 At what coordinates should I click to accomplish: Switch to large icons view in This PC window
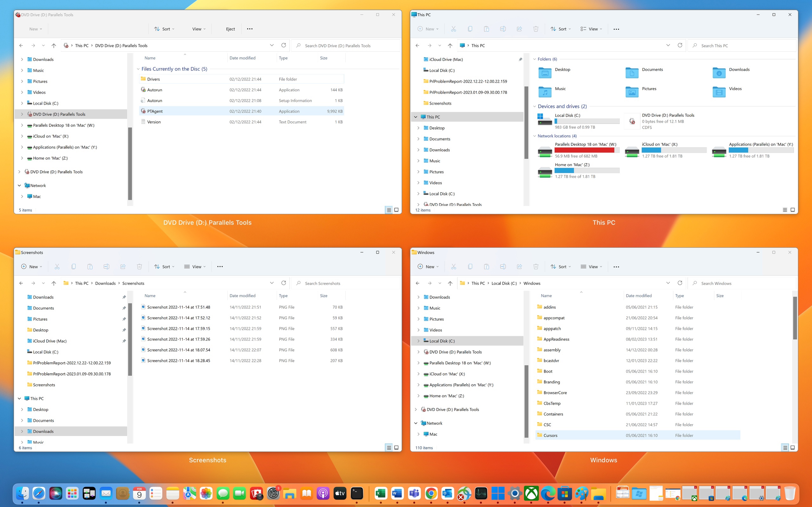(793, 210)
